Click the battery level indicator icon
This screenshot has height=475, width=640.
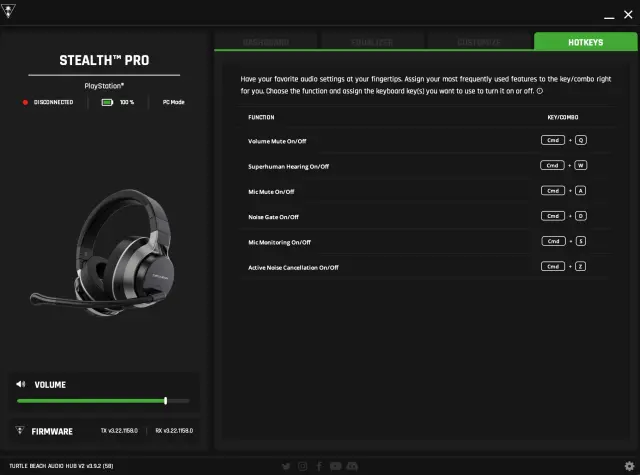107,102
